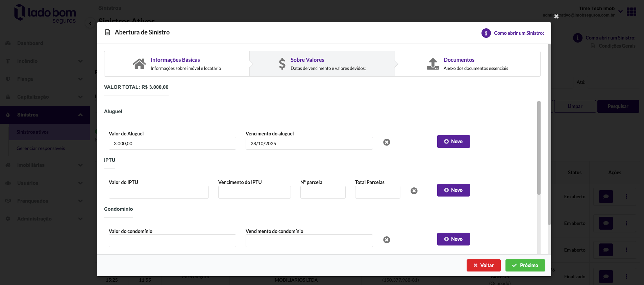This screenshot has height=285, width=644.
Task: Focus the Vencimento do IPTU field
Action: (x=254, y=192)
